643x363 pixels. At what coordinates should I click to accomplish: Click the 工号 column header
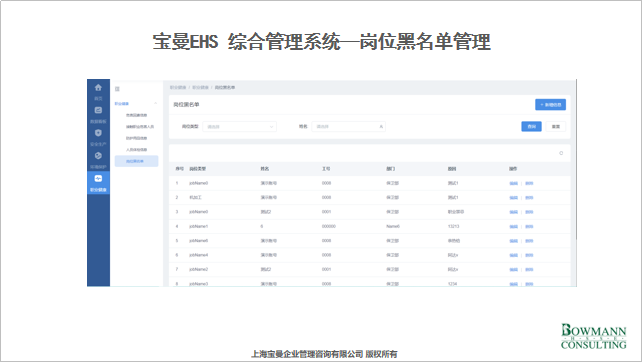(326, 169)
